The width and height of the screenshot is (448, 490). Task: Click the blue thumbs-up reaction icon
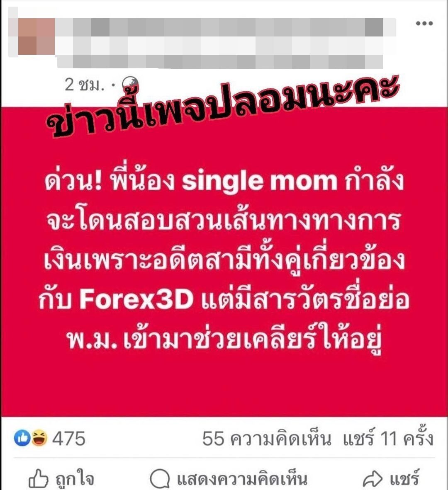coord(22,438)
